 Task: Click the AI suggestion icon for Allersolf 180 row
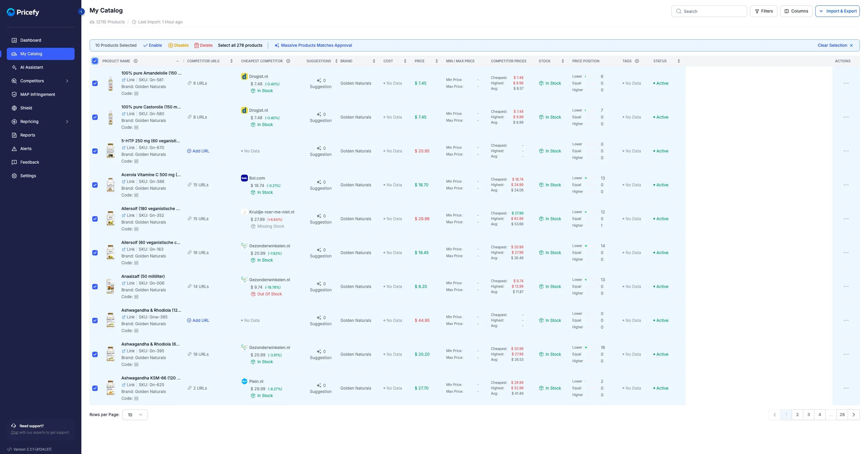pos(319,216)
